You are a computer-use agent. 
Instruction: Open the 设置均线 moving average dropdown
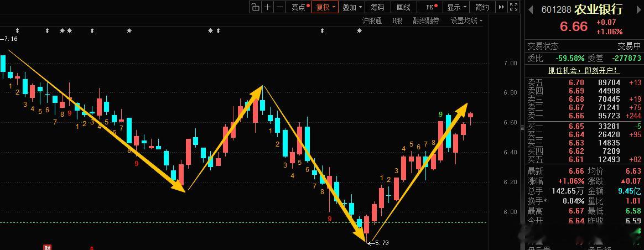coord(466,20)
